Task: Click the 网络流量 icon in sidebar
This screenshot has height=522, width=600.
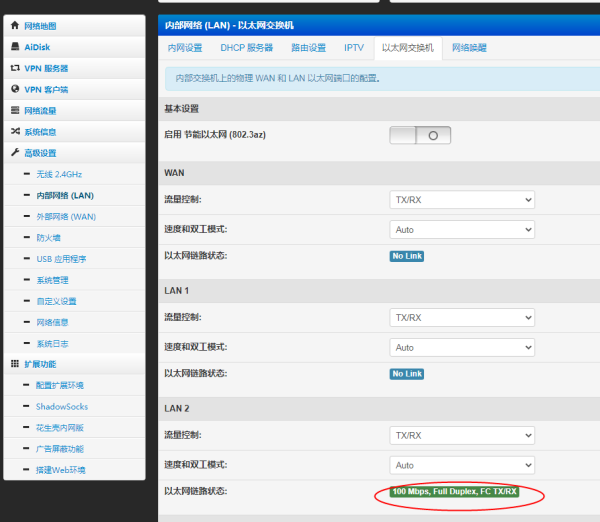Action: [15, 110]
